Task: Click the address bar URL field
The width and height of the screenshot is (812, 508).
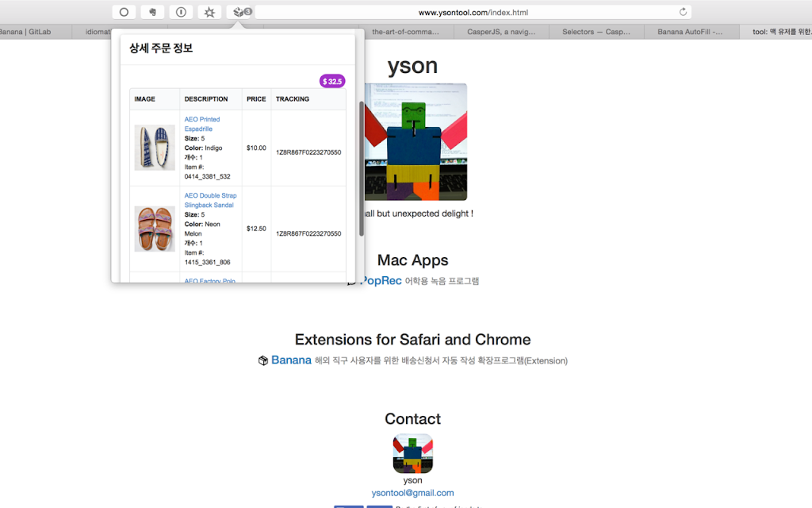Action: [x=473, y=12]
